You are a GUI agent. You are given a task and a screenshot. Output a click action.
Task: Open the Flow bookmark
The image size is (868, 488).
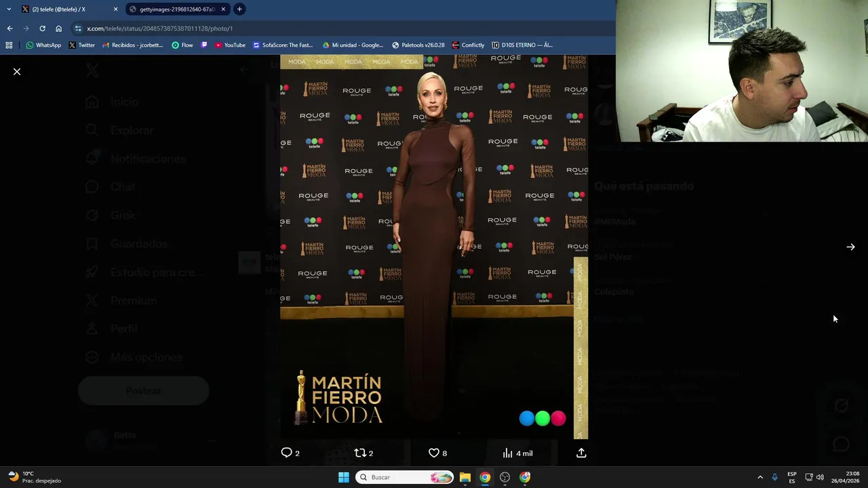tap(182, 45)
